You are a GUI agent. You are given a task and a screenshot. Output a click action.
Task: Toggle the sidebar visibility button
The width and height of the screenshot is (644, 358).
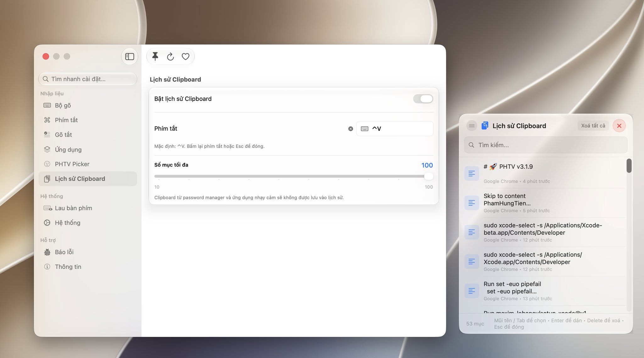pyautogui.click(x=130, y=57)
